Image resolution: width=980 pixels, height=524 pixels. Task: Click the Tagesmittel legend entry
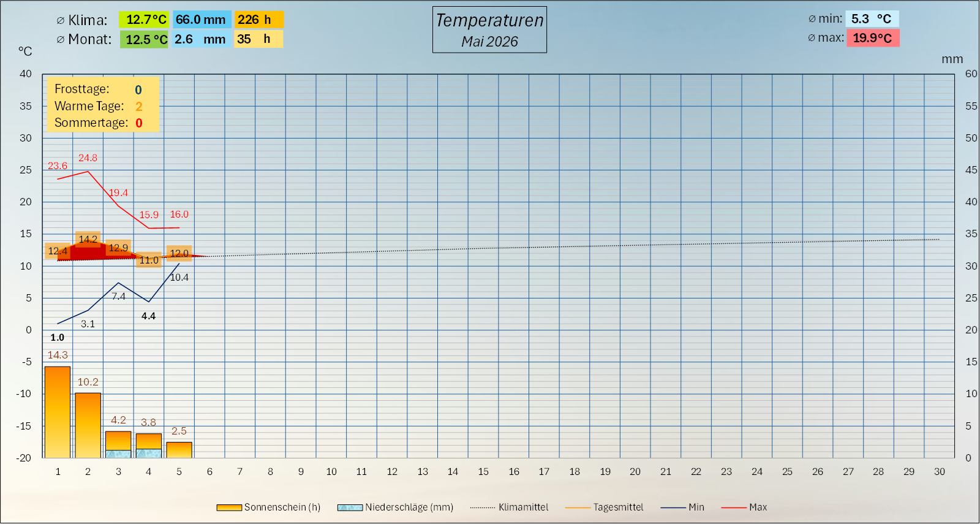click(x=605, y=507)
